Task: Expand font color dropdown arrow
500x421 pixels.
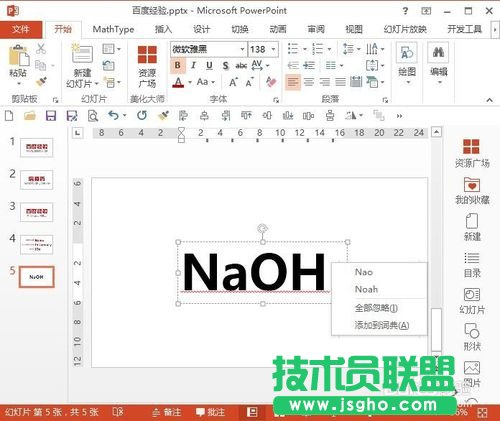Action: [190, 82]
